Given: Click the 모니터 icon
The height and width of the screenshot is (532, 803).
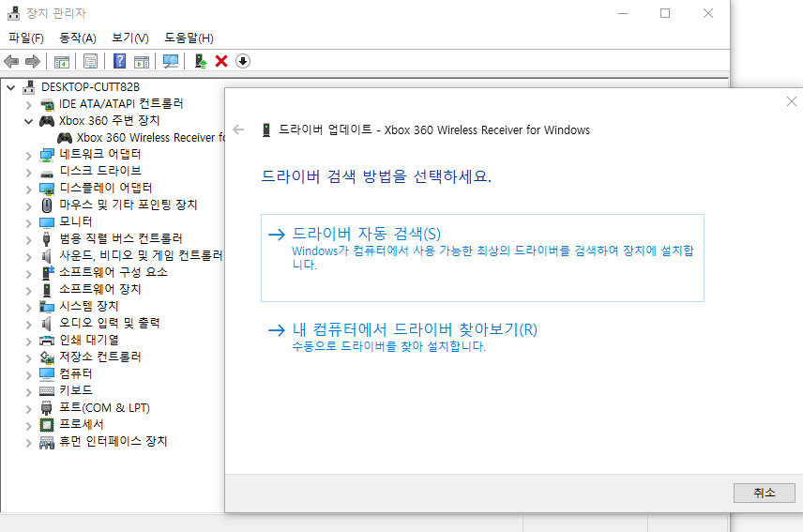Looking at the screenshot, I should pyautogui.click(x=47, y=222).
